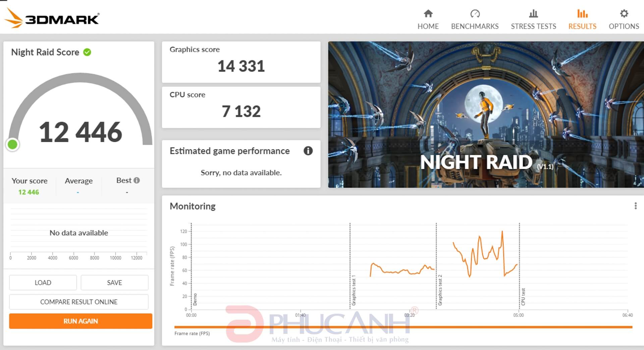Click the orange frame rate legend bar
The height and width of the screenshot is (350, 644).
[403, 327]
